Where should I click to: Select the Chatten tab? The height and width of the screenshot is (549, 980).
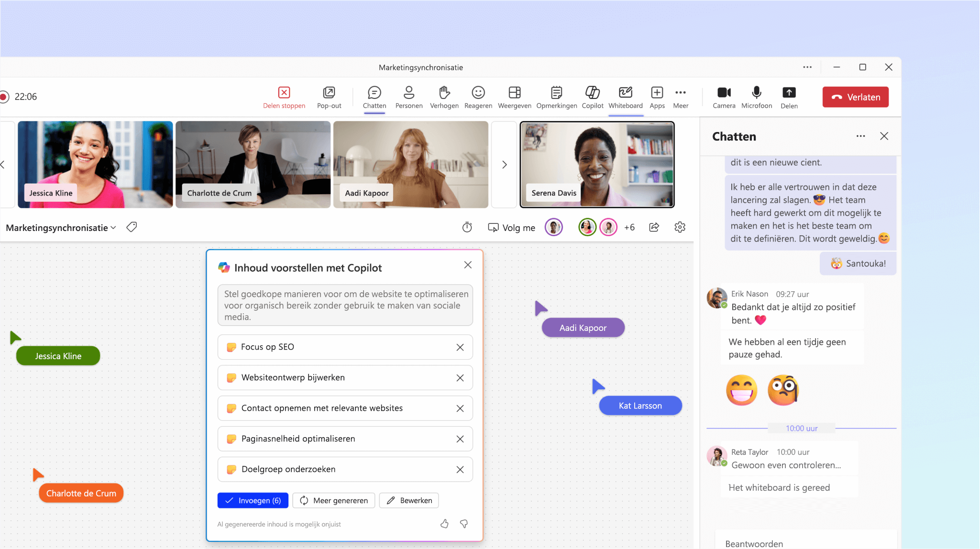[374, 97]
